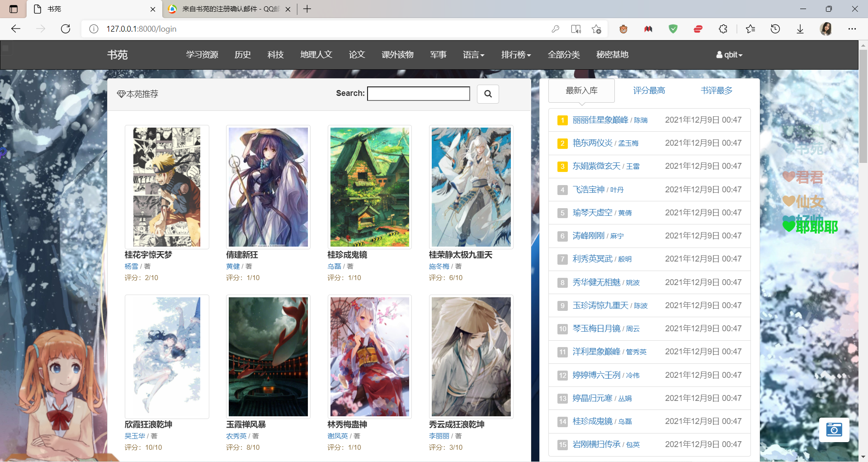Open author link 杨雪

(x=131, y=267)
